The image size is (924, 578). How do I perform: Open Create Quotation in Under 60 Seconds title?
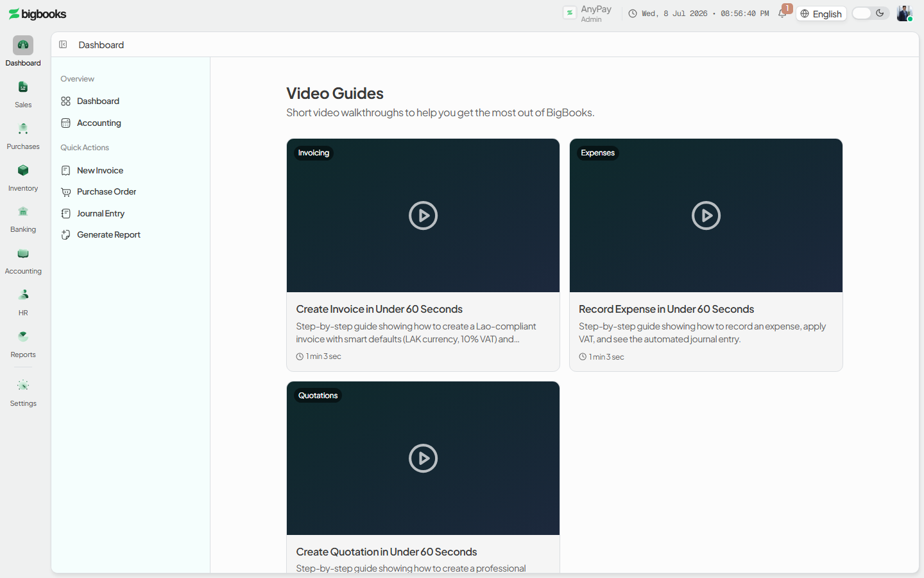tap(386, 552)
